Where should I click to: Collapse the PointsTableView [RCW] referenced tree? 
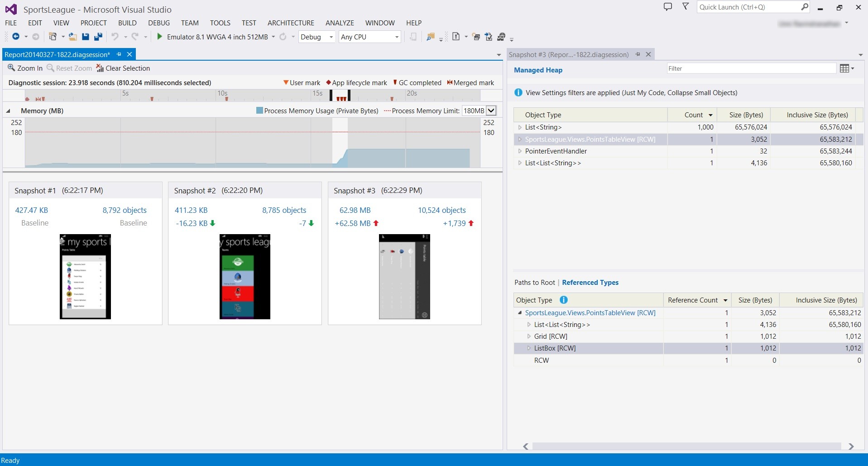point(520,312)
